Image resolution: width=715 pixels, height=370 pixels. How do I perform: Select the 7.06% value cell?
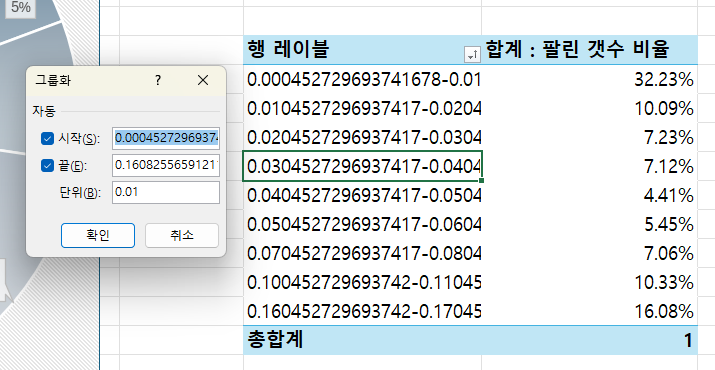click(x=590, y=253)
